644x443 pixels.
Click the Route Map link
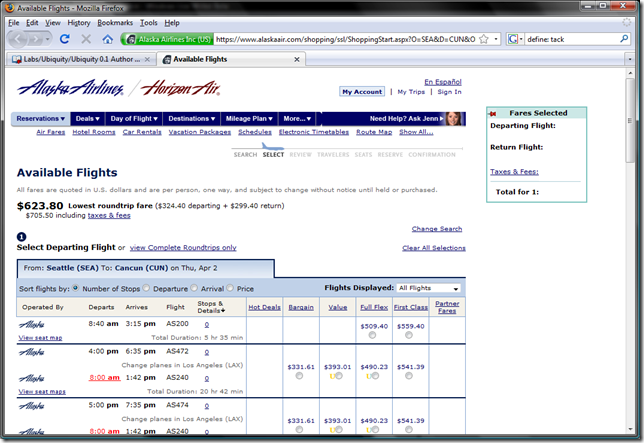click(374, 132)
